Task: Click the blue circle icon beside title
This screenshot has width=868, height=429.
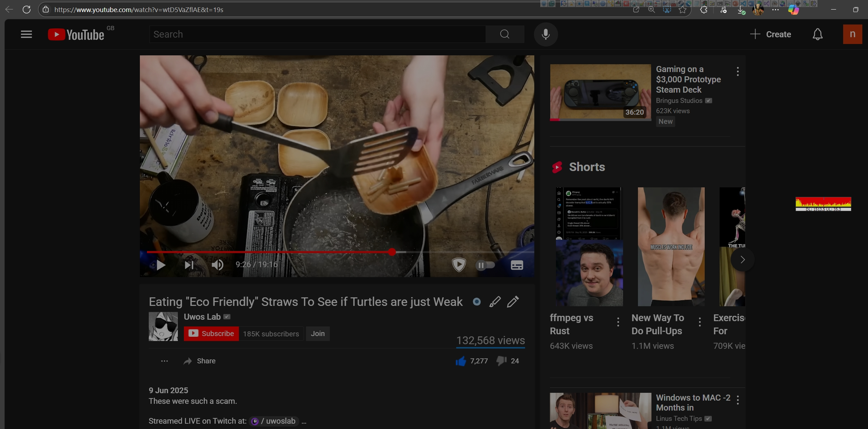Action: click(x=477, y=302)
